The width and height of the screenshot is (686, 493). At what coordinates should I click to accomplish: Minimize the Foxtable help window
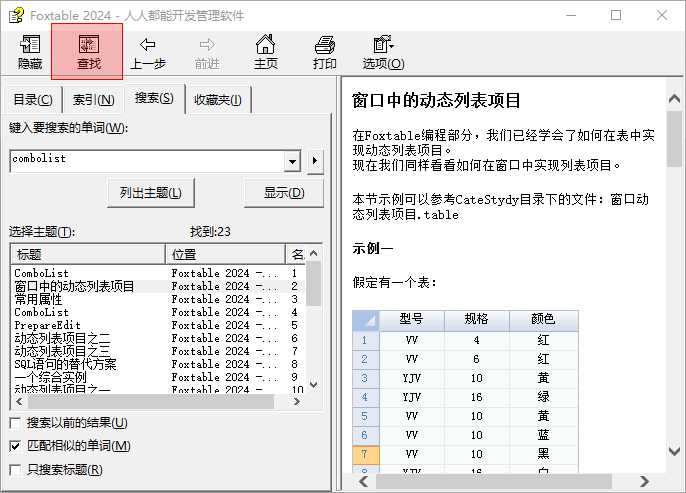570,15
